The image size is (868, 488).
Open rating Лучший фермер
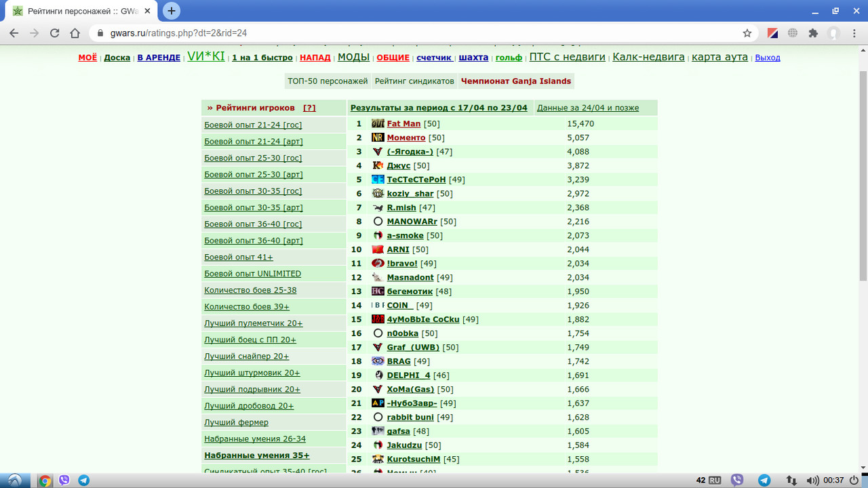click(236, 422)
